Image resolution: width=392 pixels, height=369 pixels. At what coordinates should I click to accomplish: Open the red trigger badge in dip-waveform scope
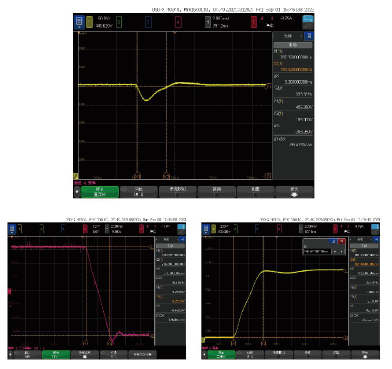coord(254,22)
